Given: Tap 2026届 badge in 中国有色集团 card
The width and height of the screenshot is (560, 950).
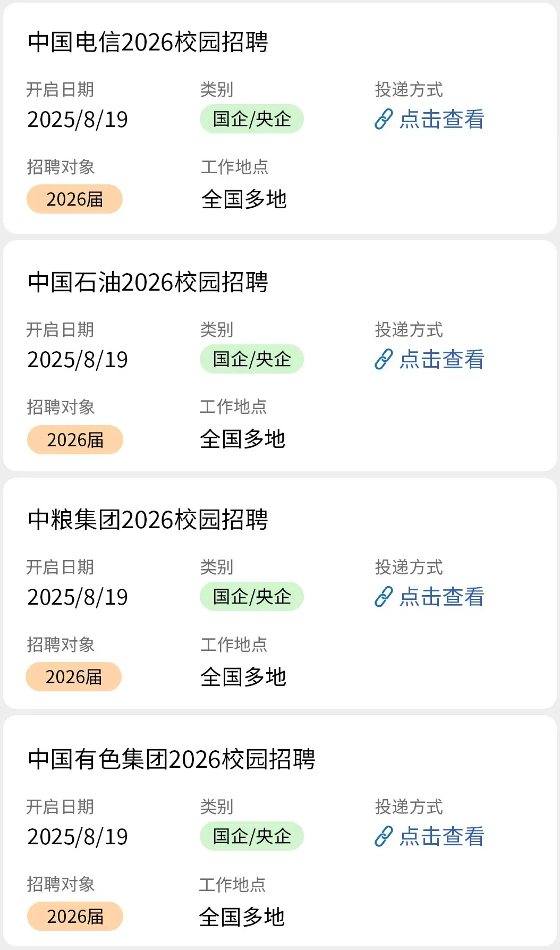Looking at the screenshot, I should click(75, 917).
